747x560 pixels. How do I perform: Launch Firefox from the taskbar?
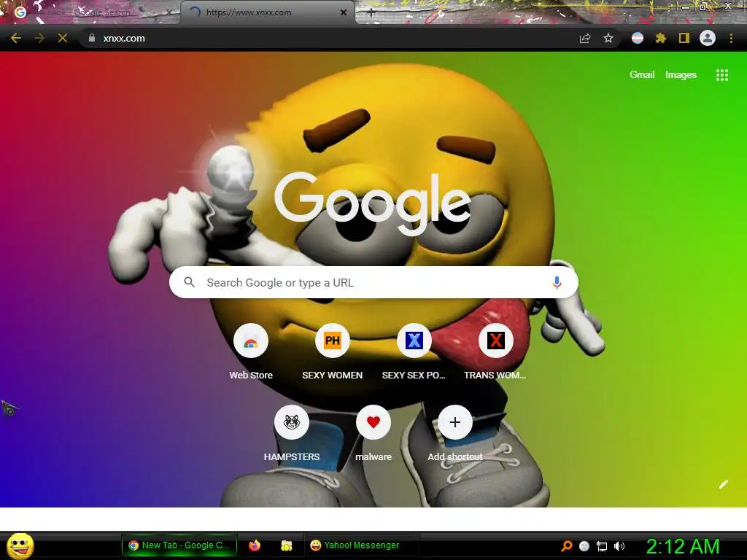tap(255, 545)
